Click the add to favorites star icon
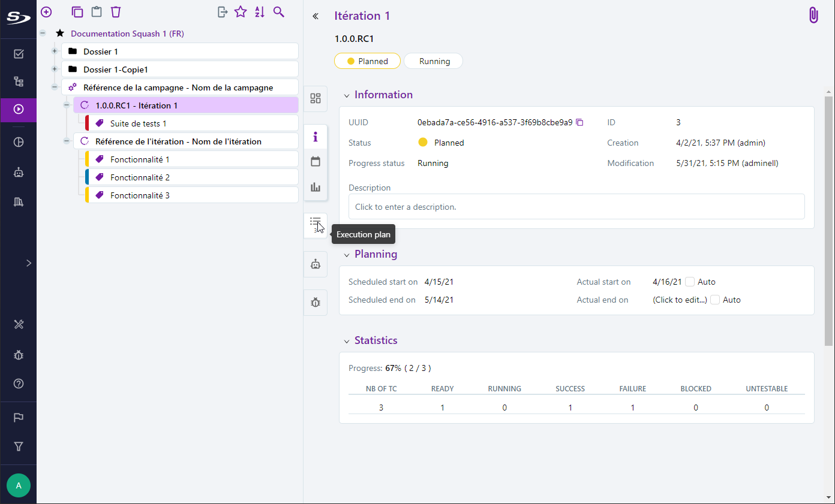 [241, 12]
